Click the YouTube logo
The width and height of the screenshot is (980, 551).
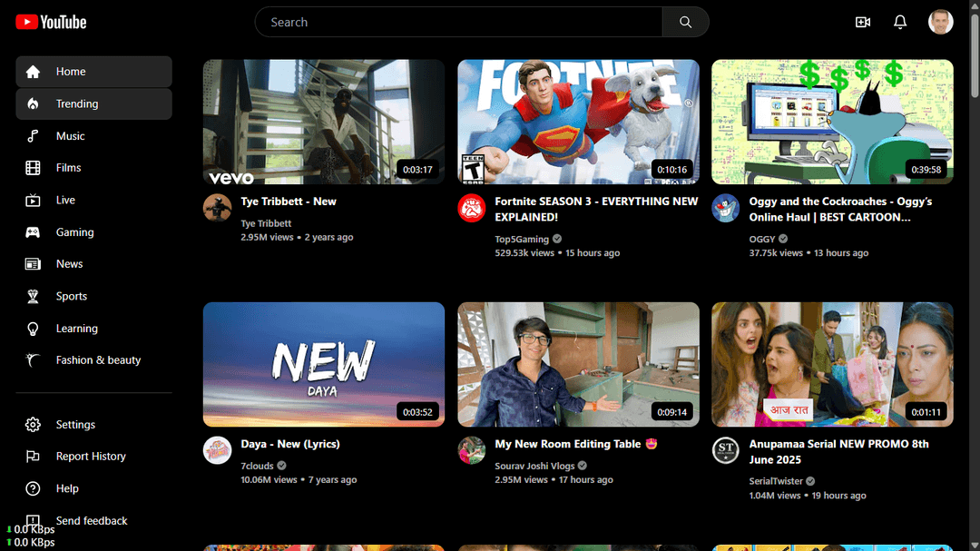point(51,22)
